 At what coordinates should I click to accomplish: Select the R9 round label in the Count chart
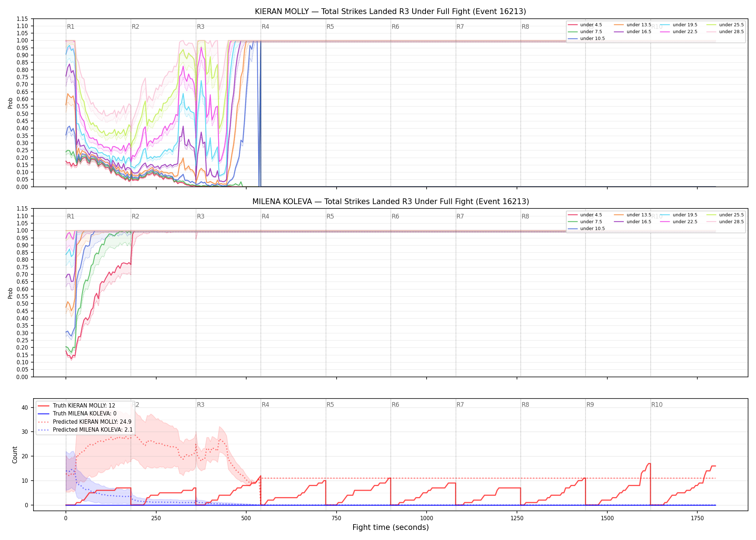pos(590,405)
